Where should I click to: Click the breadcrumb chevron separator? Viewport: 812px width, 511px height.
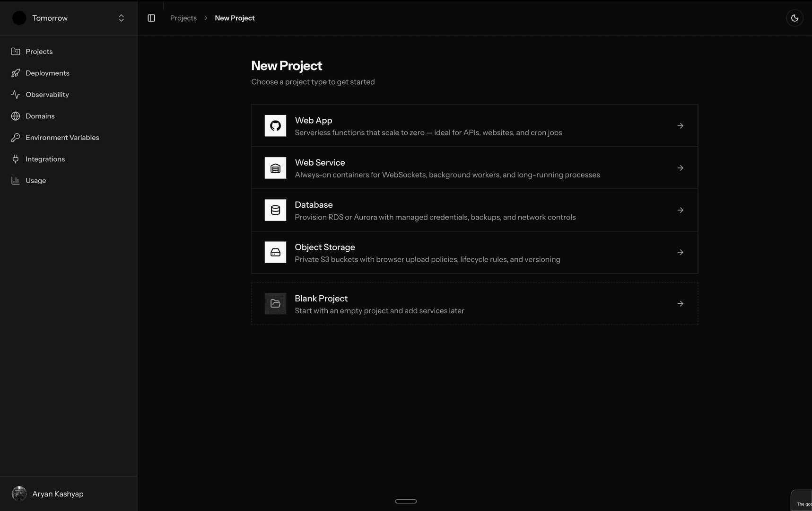point(206,18)
